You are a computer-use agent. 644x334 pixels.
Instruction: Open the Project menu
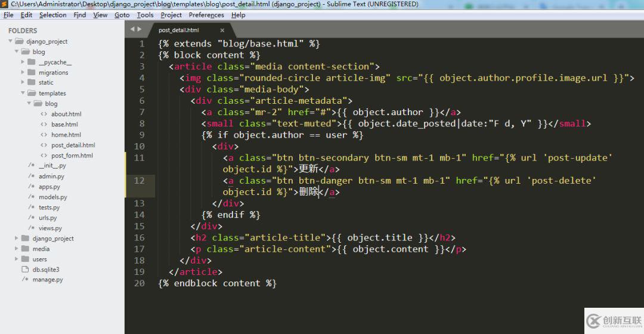[171, 15]
